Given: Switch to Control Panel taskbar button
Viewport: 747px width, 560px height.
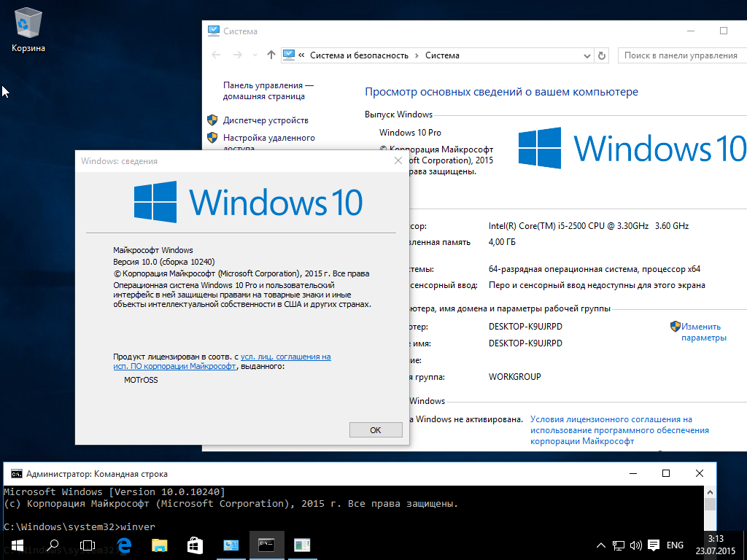Looking at the screenshot, I should (x=231, y=545).
